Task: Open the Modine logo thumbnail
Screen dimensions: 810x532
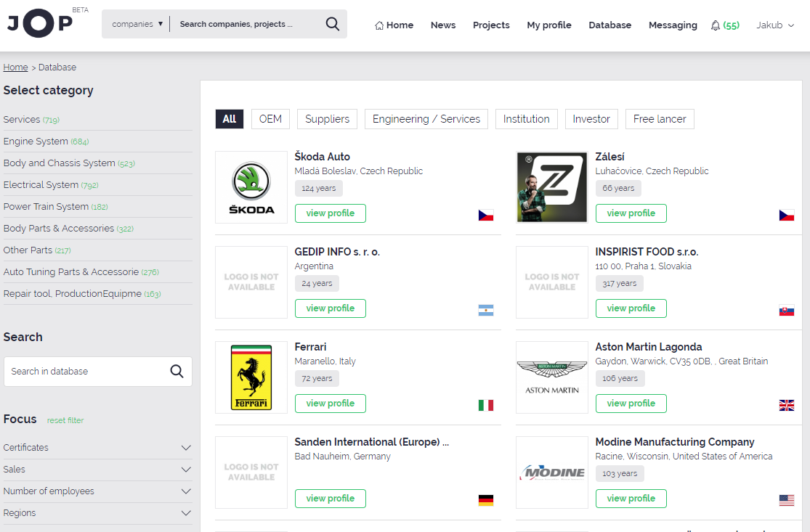Action: pyautogui.click(x=551, y=472)
